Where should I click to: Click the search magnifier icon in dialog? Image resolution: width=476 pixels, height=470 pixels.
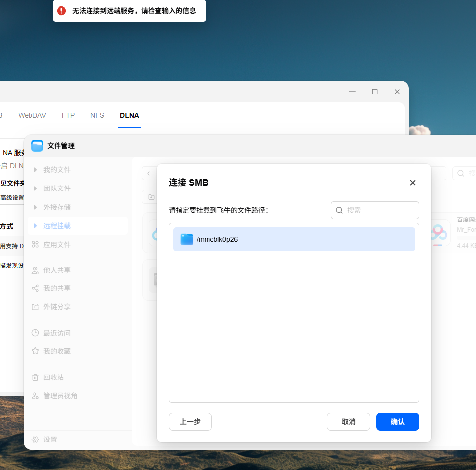click(x=339, y=210)
